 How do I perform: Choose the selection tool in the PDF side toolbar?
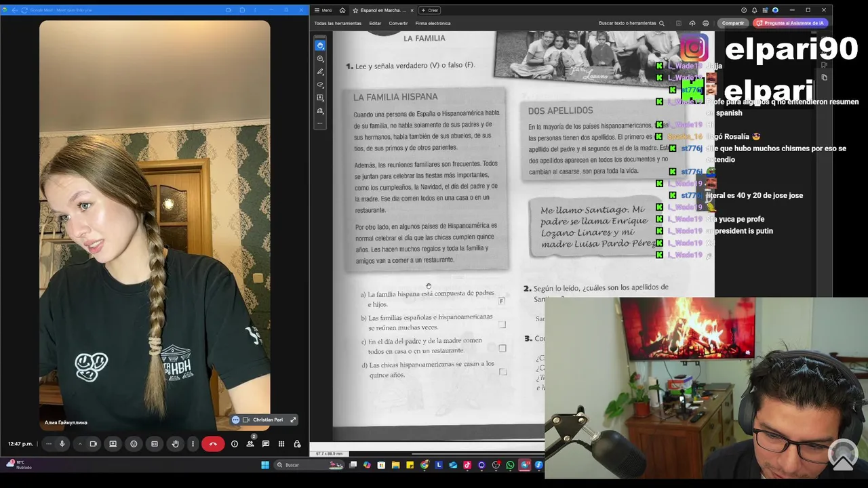(x=320, y=45)
